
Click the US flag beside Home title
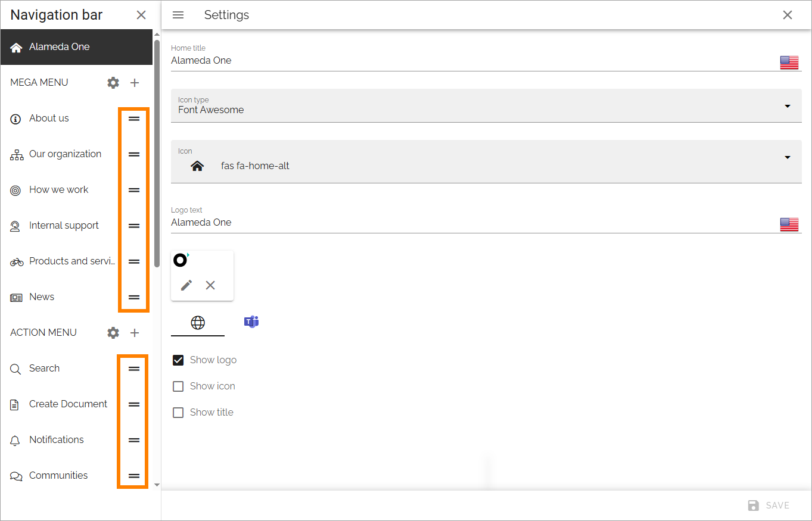[789, 63]
